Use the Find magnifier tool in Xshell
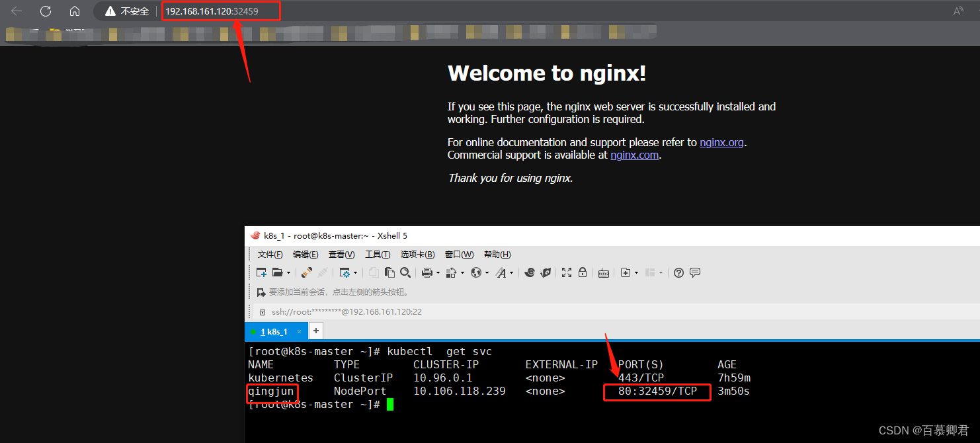 click(x=405, y=272)
